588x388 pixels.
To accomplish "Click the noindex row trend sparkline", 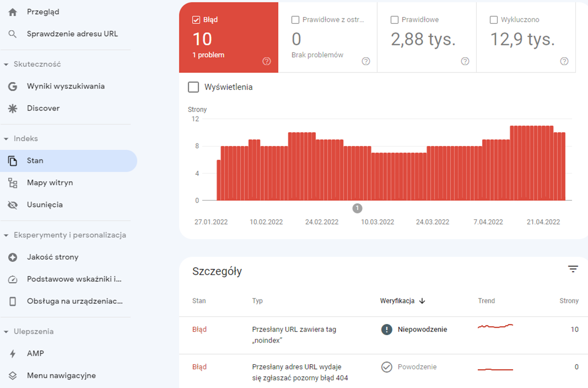I will click(495, 326).
